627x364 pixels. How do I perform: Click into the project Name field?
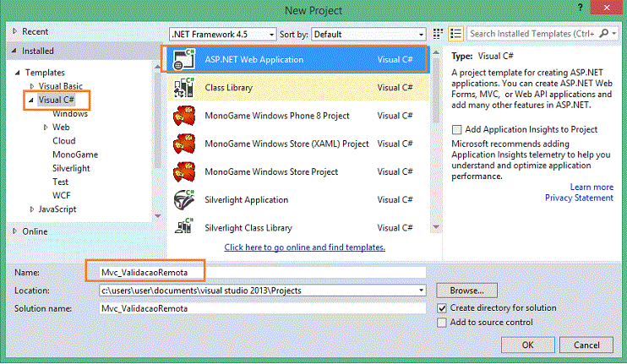[262, 273]
